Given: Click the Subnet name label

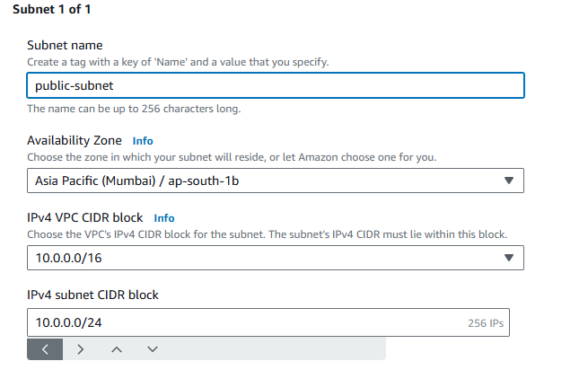Looking at the screenshot, I should (x=65, y=45).
